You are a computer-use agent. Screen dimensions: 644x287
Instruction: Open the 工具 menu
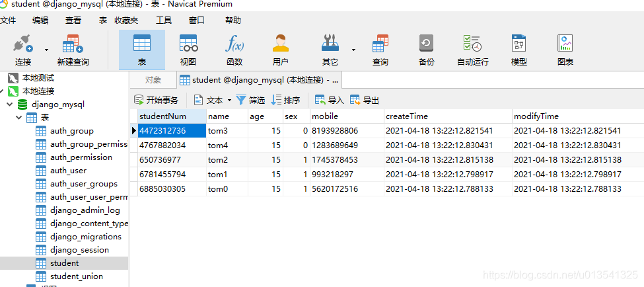(164, 20)
